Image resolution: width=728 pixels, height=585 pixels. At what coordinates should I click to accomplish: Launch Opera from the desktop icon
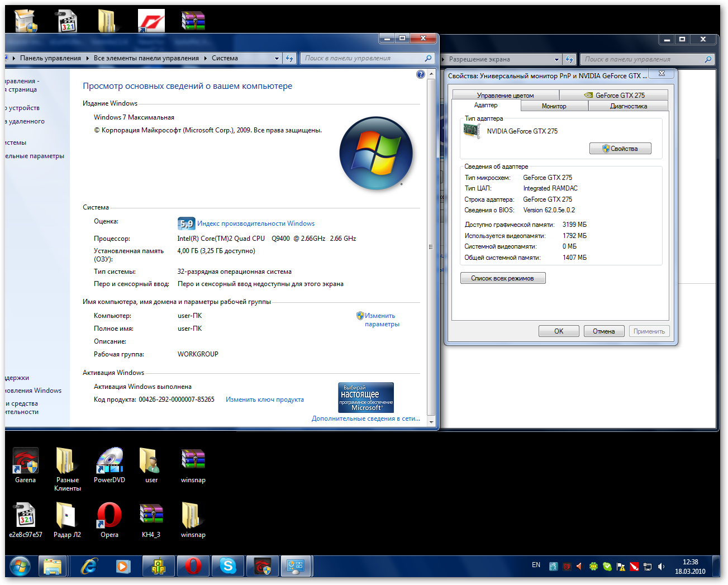click(110, 520)
